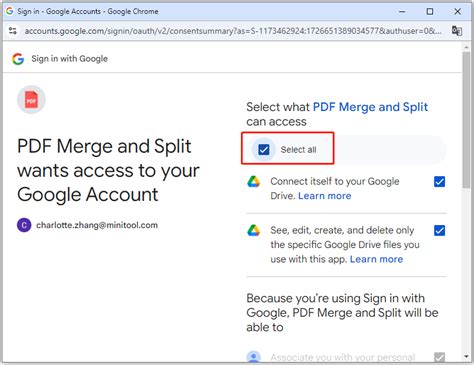Uncheck Connect itself to your Google Drive
The height and width of the screenshot is (365, 474).
coord(439,182)
